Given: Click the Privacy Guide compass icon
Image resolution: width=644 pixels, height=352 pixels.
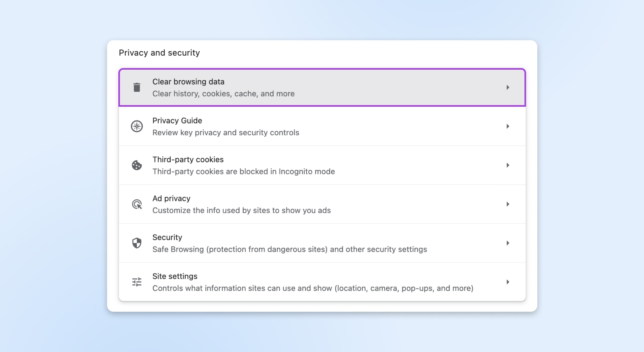Looking at the screenshot, I should [137, 126].
